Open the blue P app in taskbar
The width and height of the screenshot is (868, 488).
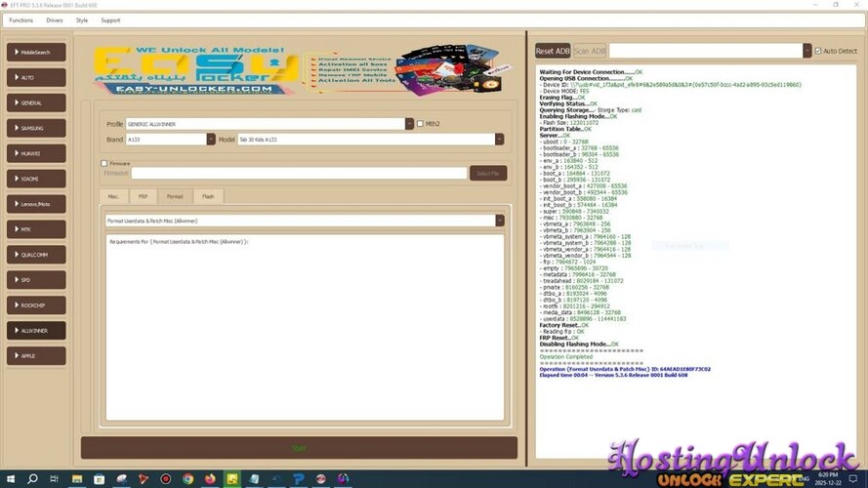pos(299,479)
